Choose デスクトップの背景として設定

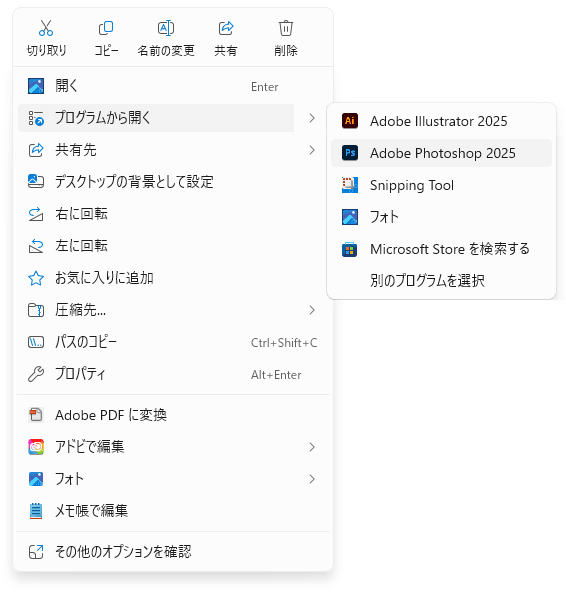tap(173, 182)
